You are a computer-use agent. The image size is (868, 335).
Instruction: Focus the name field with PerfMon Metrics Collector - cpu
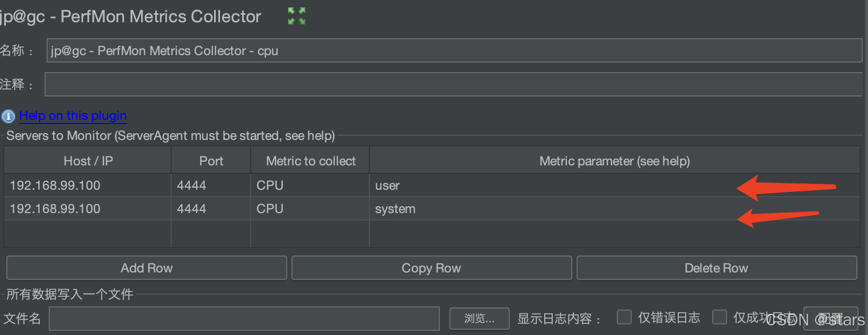pyautogui.click(x=455, y=51)
